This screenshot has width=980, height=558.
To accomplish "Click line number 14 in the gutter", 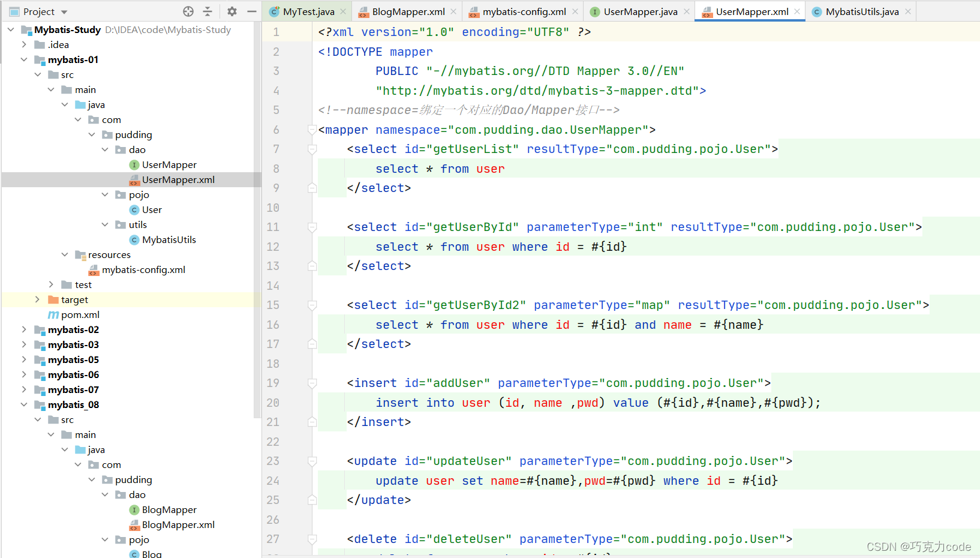I will (x=273, y=286).
